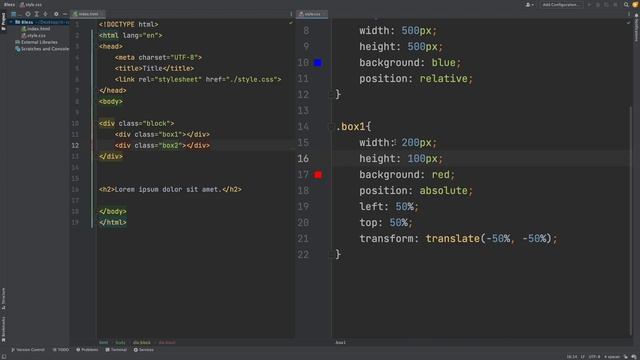Click select opened file target icon

[28, 14]
